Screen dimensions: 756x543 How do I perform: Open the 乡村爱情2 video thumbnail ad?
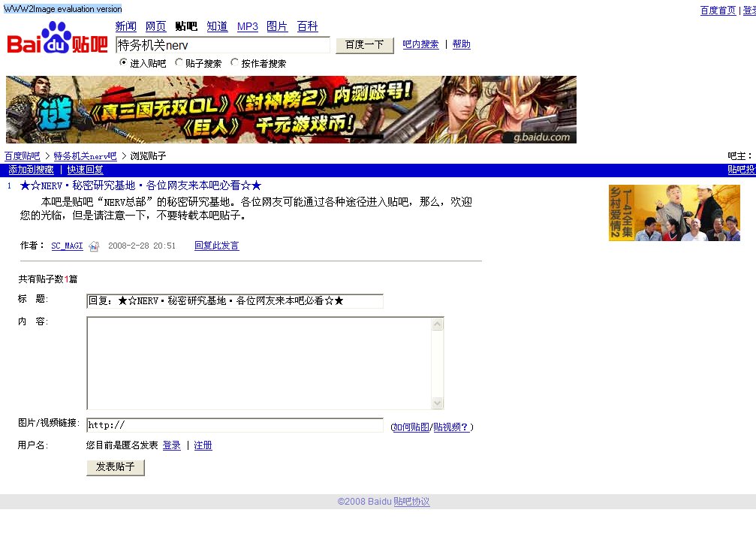click(x=673, y=213)
